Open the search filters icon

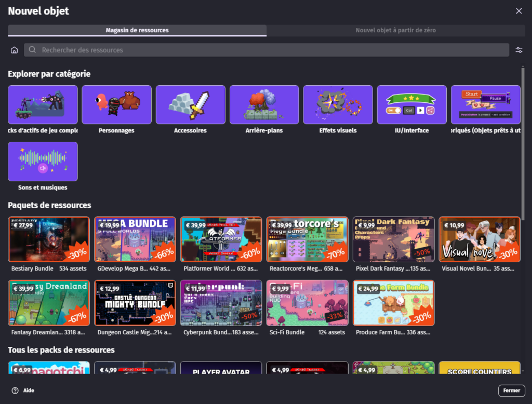pos(518,50)
